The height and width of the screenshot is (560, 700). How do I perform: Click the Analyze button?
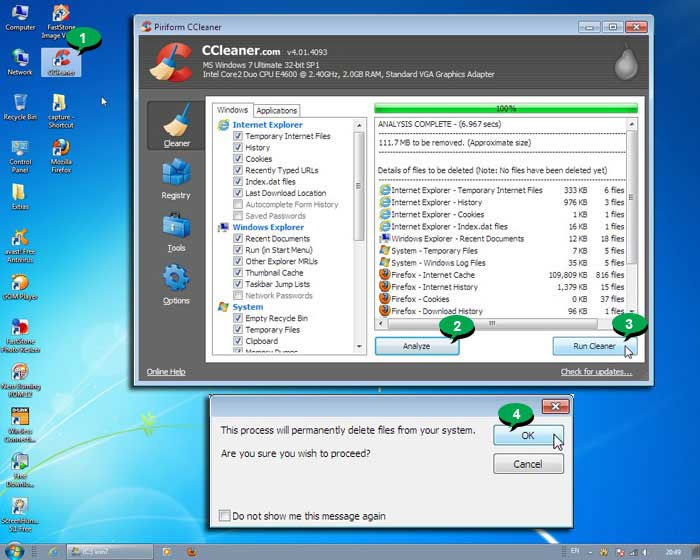click(417, 346)
